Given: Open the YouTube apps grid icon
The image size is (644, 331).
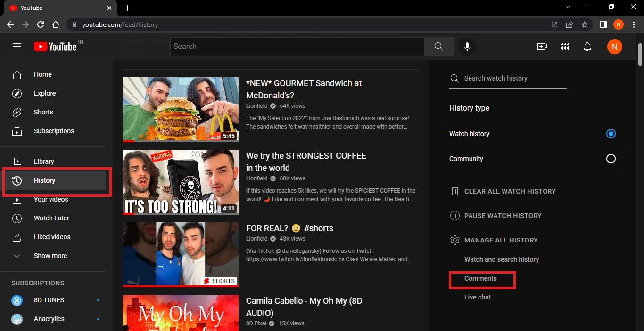Looking at the screenshot, I should tap(565, 47).
